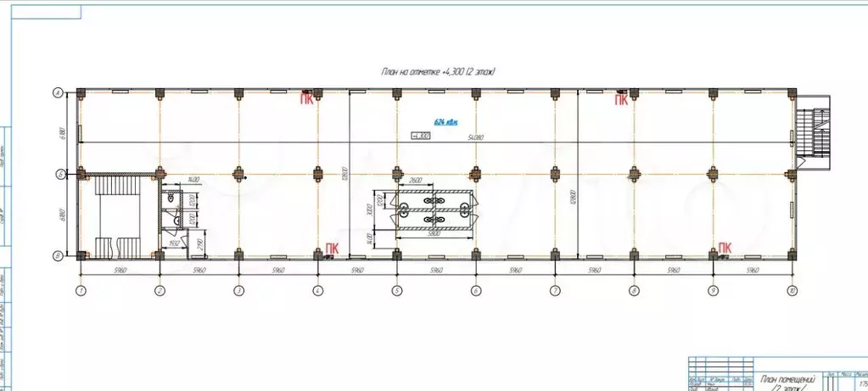Select the column at axes 5 and Б
The width and height of the screenshot is (868, 391).
(397, 174)
